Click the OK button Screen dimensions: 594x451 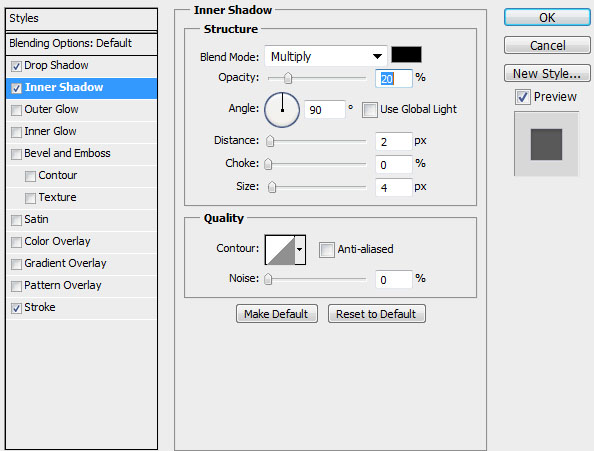coord(547,18)
